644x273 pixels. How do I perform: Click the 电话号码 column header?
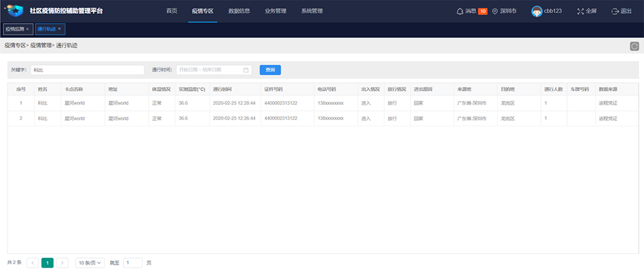point(327,89)
